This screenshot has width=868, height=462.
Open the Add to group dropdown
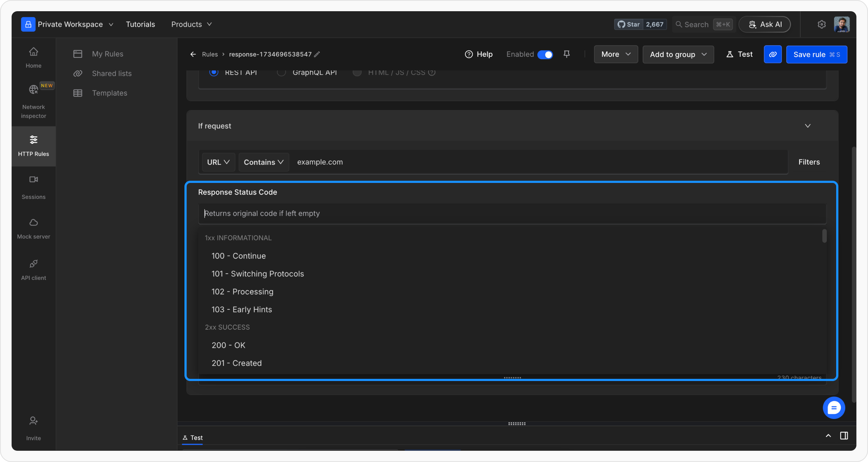[678, 54]
